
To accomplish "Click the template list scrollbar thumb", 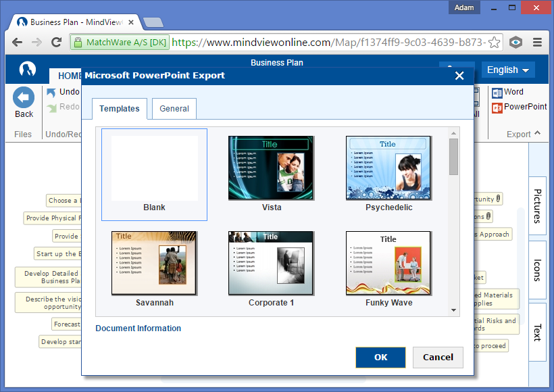I will (453, 157).
